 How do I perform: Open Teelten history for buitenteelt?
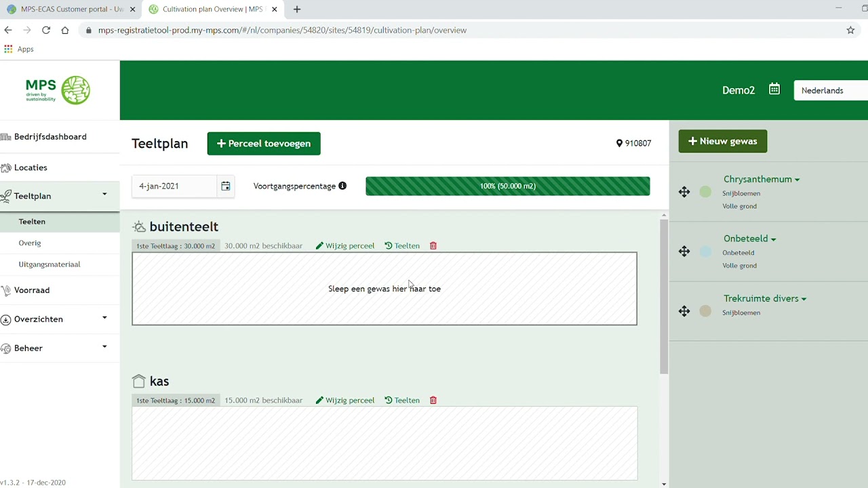402,246
